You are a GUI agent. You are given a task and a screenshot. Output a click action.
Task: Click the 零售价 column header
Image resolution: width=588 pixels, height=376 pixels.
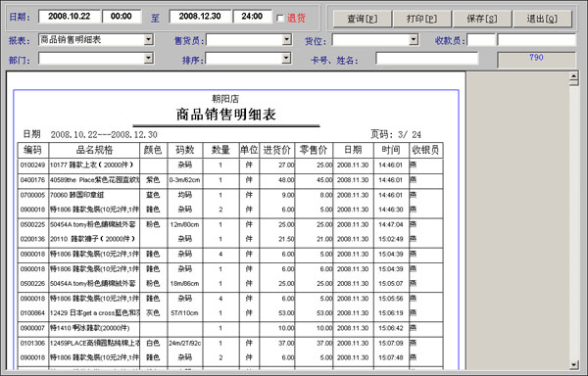tap(314, 150)
